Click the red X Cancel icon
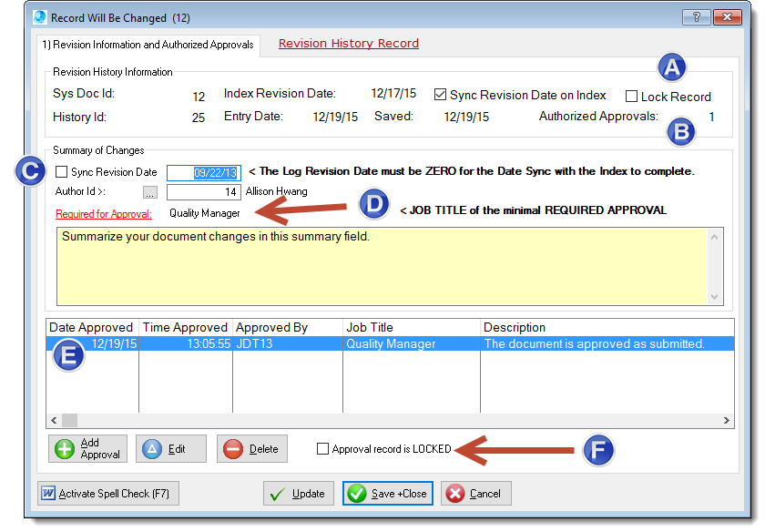Viewport: 765px width, 532px height. [x=454, y=494]
